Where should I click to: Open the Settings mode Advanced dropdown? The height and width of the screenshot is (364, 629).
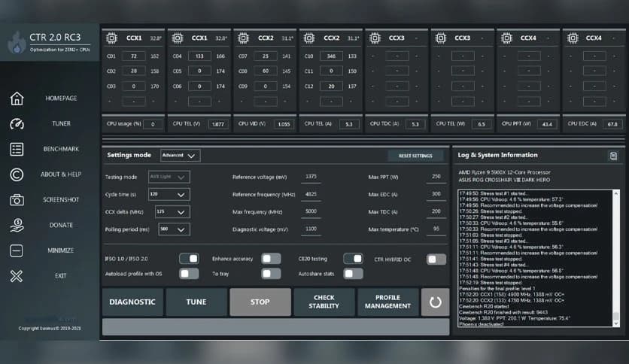[x=180, y=156]
